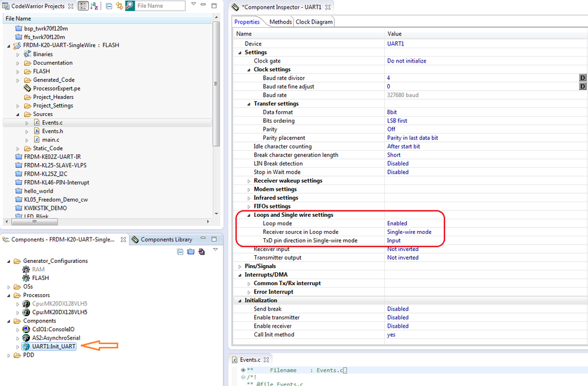
Task: Click the active Cpu:MK20DX128VLH5 chip icon
Action: (26, 312)
